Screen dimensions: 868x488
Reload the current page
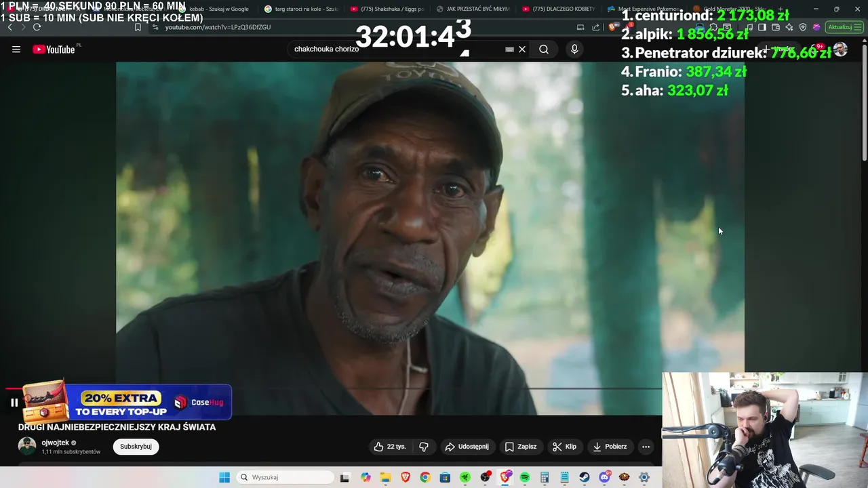[37, 27]
